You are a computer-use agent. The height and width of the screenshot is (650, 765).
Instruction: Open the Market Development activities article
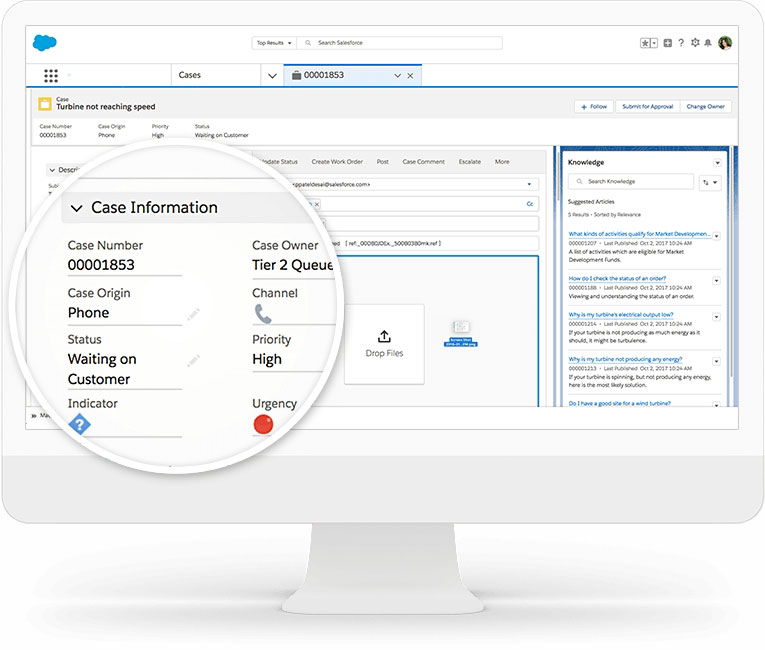pos(640,234)
